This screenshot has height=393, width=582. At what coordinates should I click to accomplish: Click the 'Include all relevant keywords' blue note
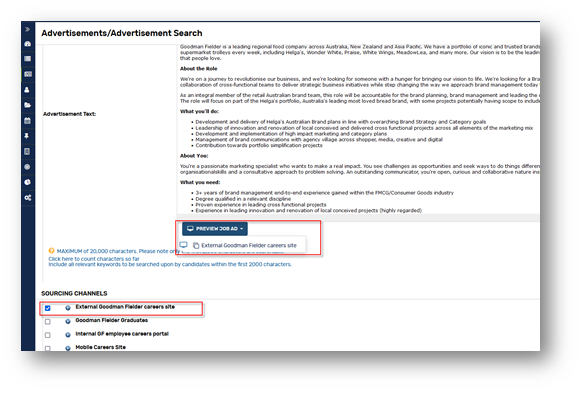170,264
